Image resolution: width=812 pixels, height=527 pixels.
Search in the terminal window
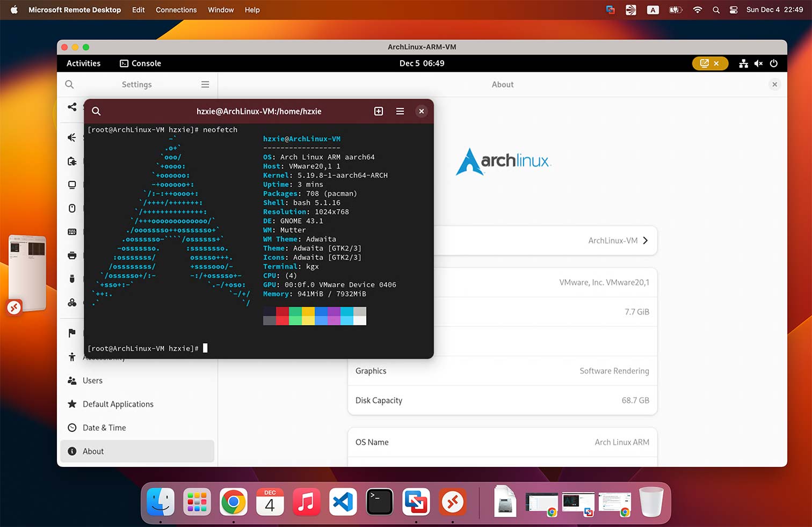pyautogui.click(x=96, y=111)
